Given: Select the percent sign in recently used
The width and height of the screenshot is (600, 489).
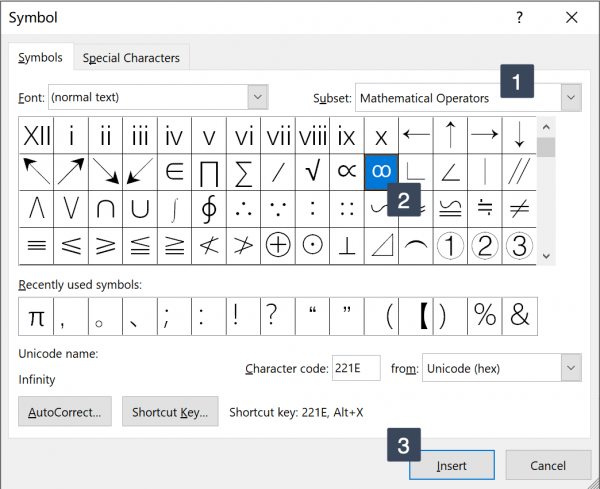Looking at the screenshot, I should click(485, 316).
